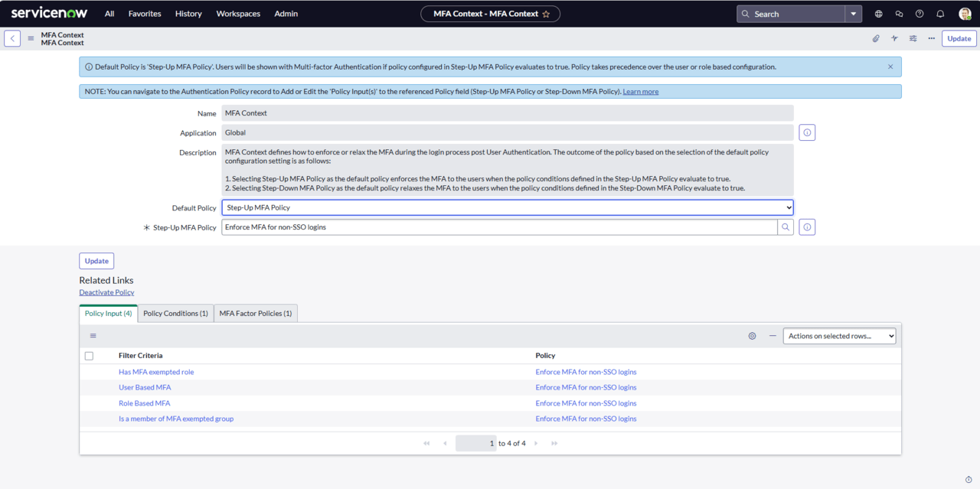The image size is (980, 489).
Task: Open policy link in User Based MFA row
Action: click(586, 388)
